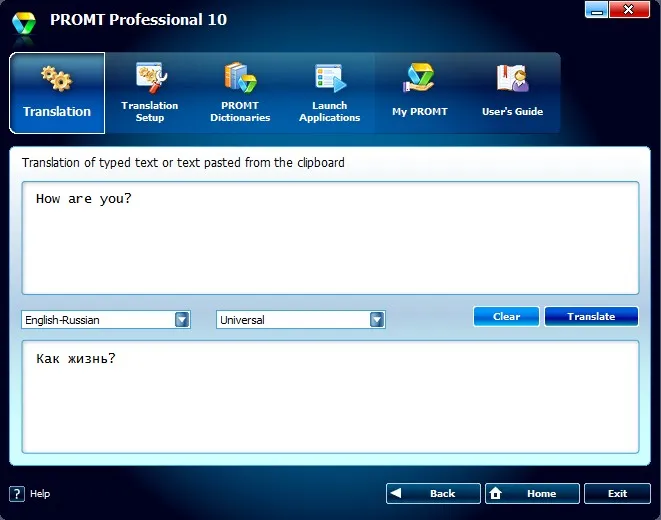Open My PROMT hand icon
The image size is (661, 520).
pyautogui.click(x=419, y=78)
